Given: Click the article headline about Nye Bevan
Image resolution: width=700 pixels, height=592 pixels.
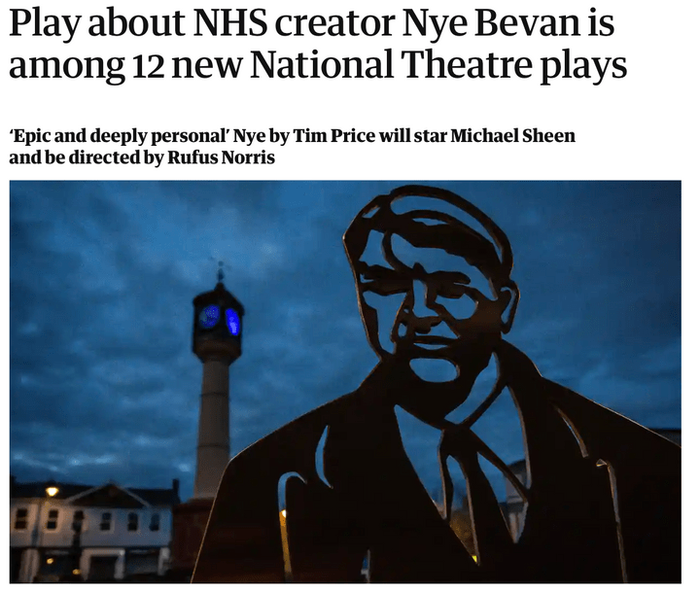Looking at the screenshot, I should point(318,44).
